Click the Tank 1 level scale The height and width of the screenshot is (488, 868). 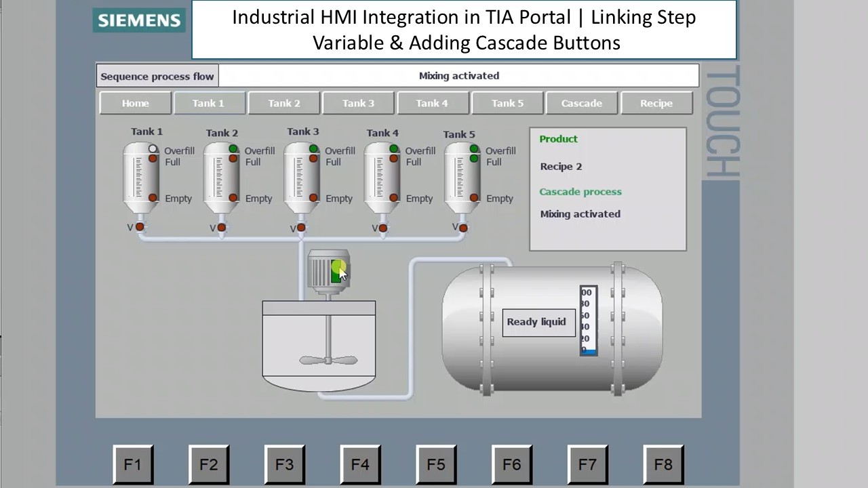pos(138,178)
